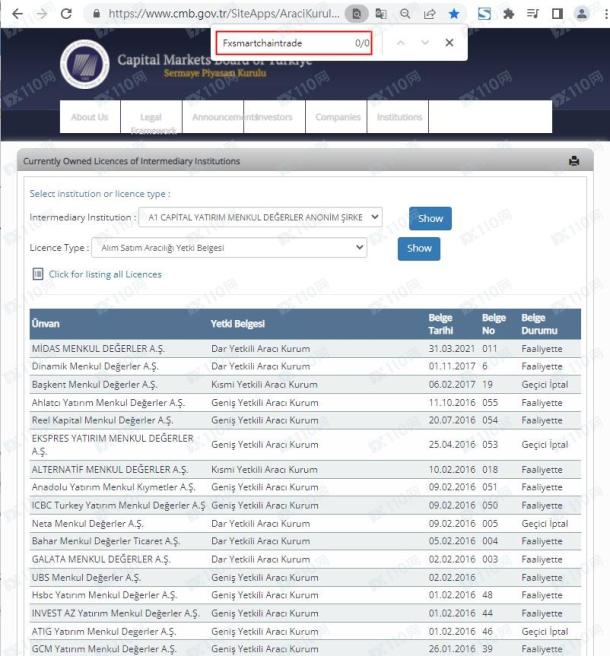This screenshot has width=610, height=656.
Task: Select Anadolu Yatırım Menkul Kıymetler A.Ş. cell
Action: coord(113,487)
